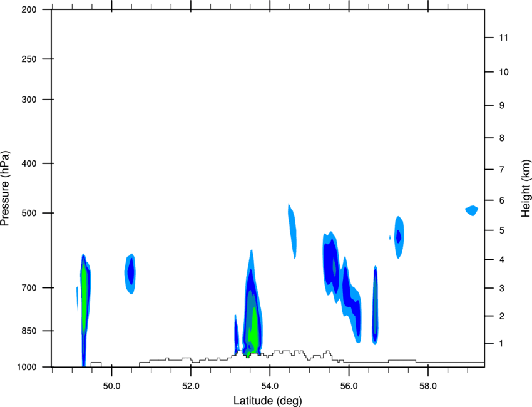Click the 400 pressure tick label

29,163
